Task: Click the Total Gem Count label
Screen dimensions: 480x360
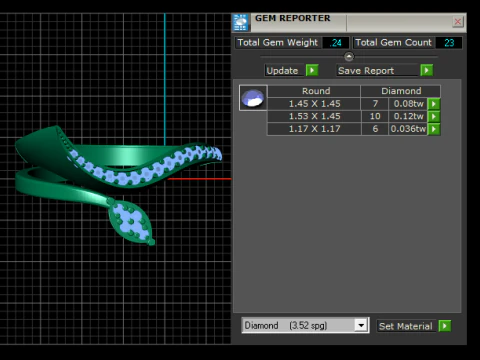Action: click(x=393, y=43)
